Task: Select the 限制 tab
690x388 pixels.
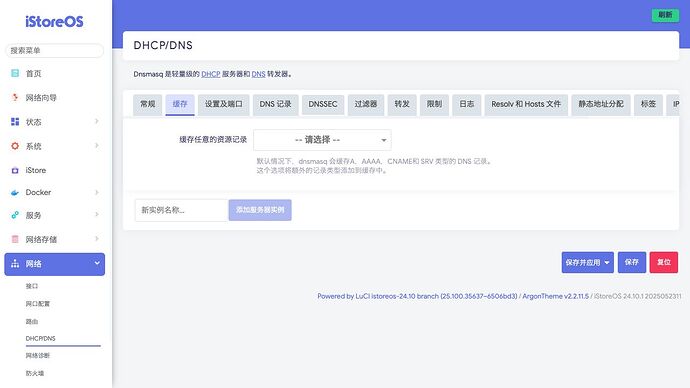Action: coord(434,104)
